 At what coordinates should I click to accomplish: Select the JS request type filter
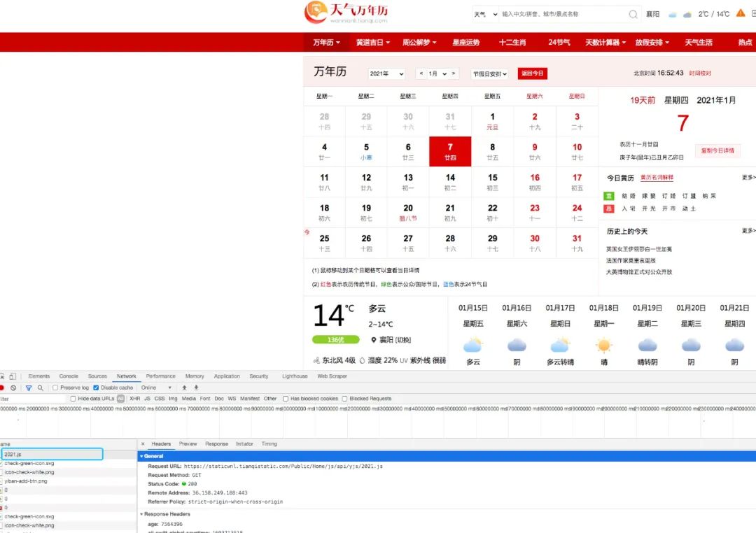coord(147,399)
